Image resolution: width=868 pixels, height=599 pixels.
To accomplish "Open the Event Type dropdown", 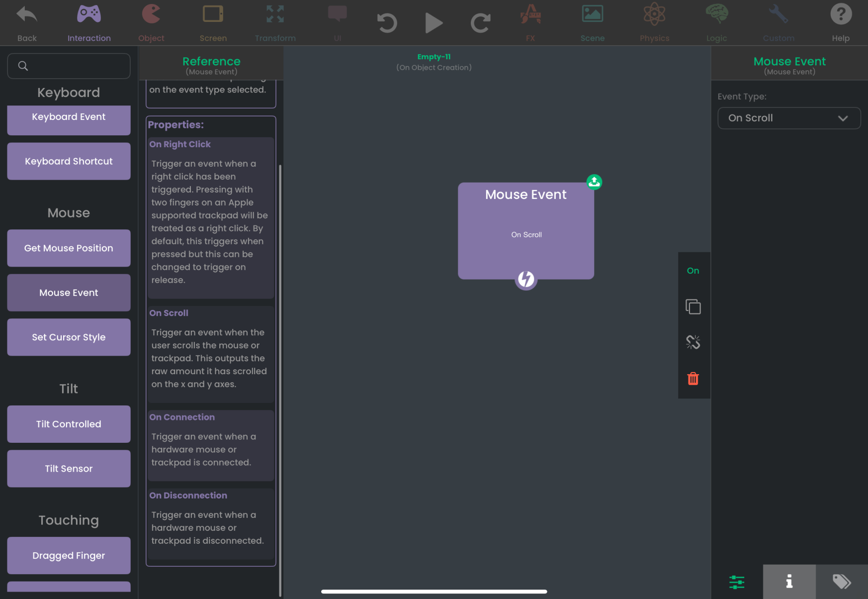I will click(789, 118).
